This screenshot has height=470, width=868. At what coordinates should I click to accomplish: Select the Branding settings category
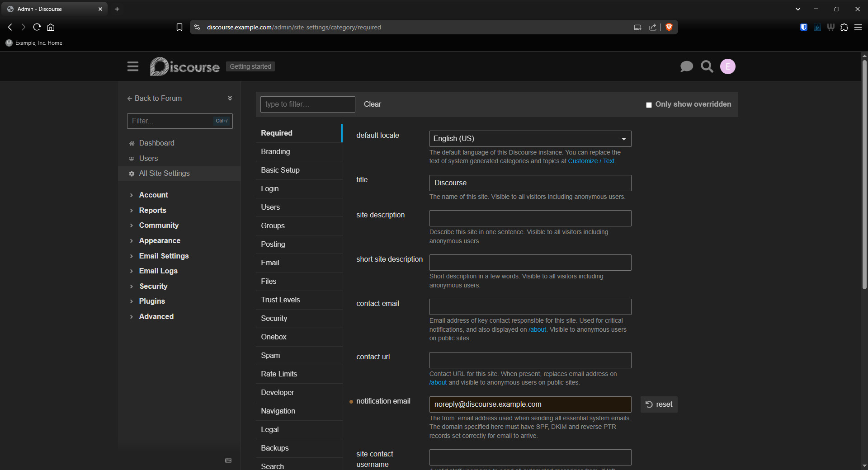pyautogui.click(x=275, y=151)
